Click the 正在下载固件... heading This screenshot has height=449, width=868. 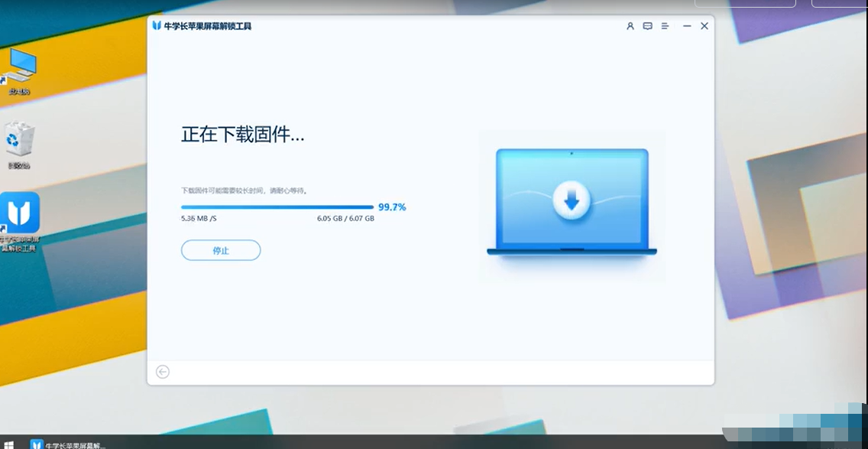point(242,134)
